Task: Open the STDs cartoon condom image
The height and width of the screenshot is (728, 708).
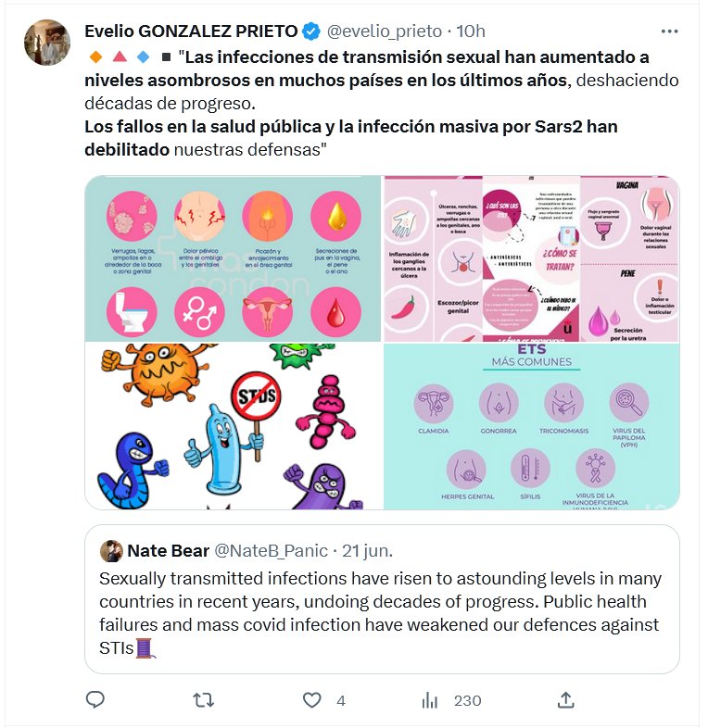Action: pos(233,427)
